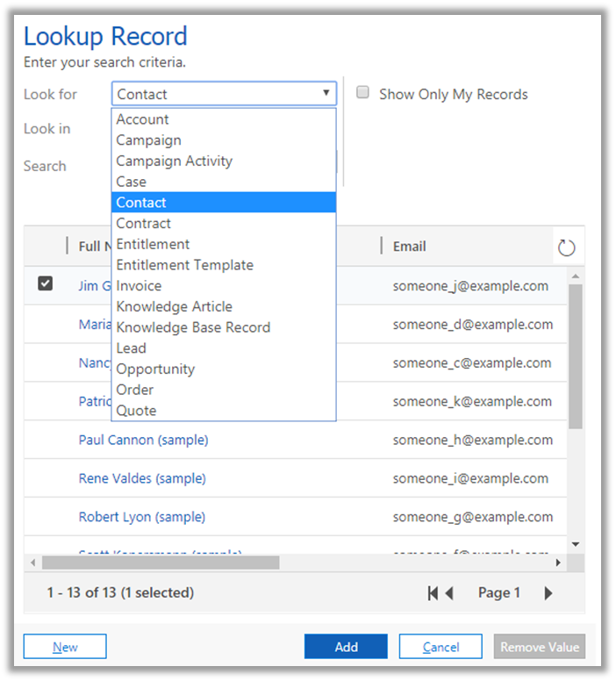Click the horizontal scrollbar thumb
This screenshot has height=681, width=616.
(x=160, y=562)
